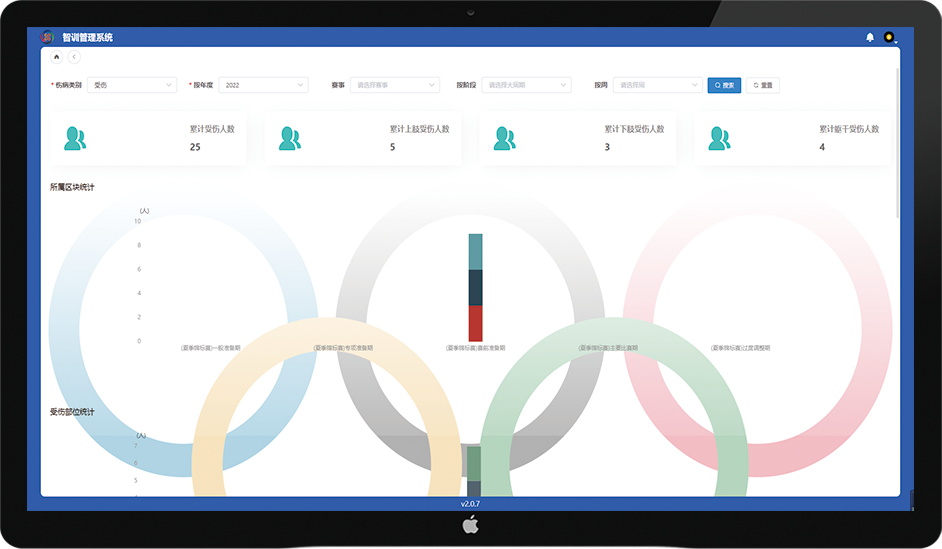Open the notification bell
This screenshot has height=549, width=942.
point(869,37)
